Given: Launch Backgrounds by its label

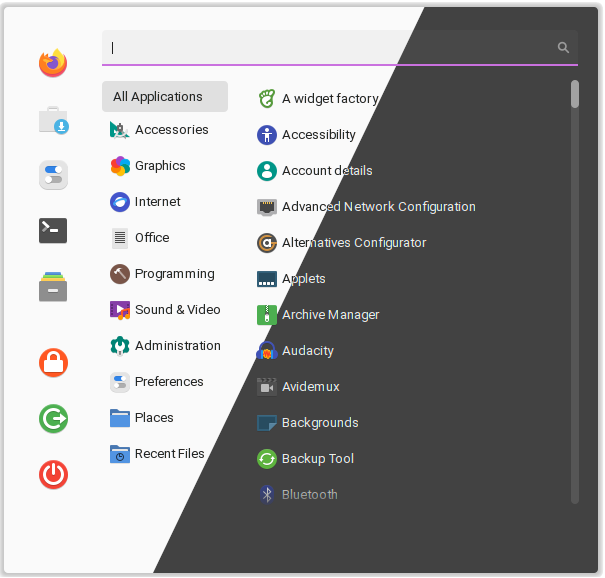Looking at the screenshot, I should [x=320, y=423].
